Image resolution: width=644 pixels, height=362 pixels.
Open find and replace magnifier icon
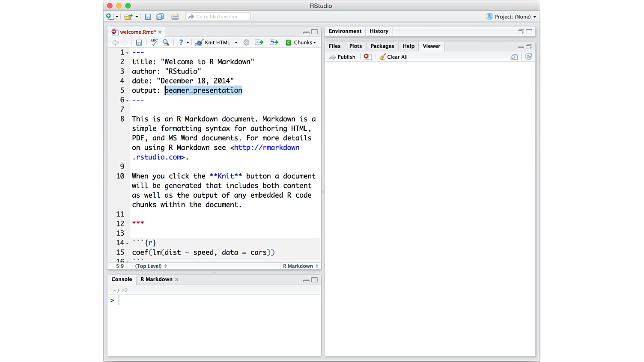166,42
